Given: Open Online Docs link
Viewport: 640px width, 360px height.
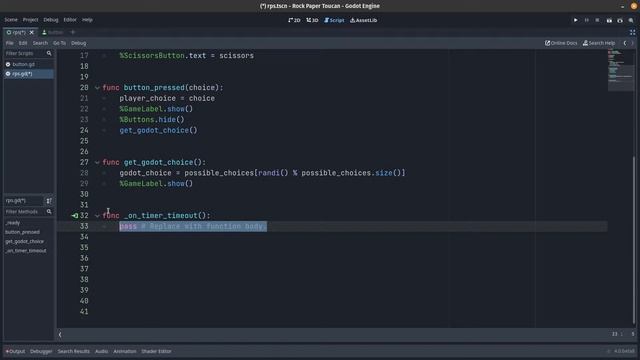Looking at the screenshot, I should coord(561,43).
